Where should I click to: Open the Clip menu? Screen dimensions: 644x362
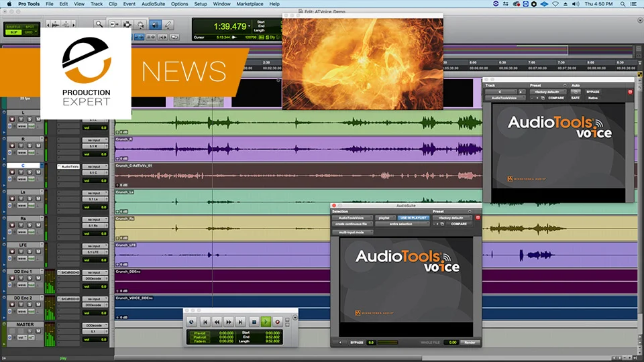(113, 4)
